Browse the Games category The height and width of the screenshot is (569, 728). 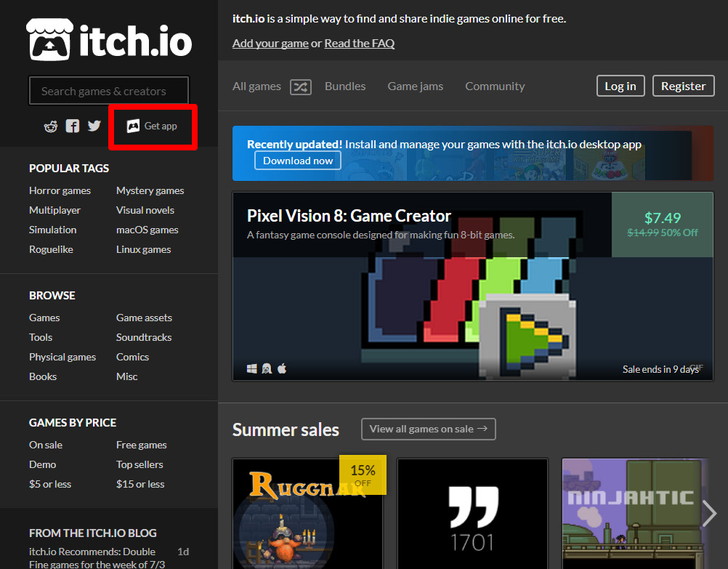44,318
